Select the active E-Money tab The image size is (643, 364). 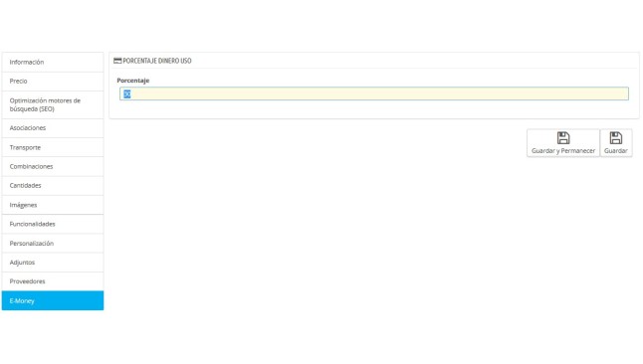pos(53,300)
